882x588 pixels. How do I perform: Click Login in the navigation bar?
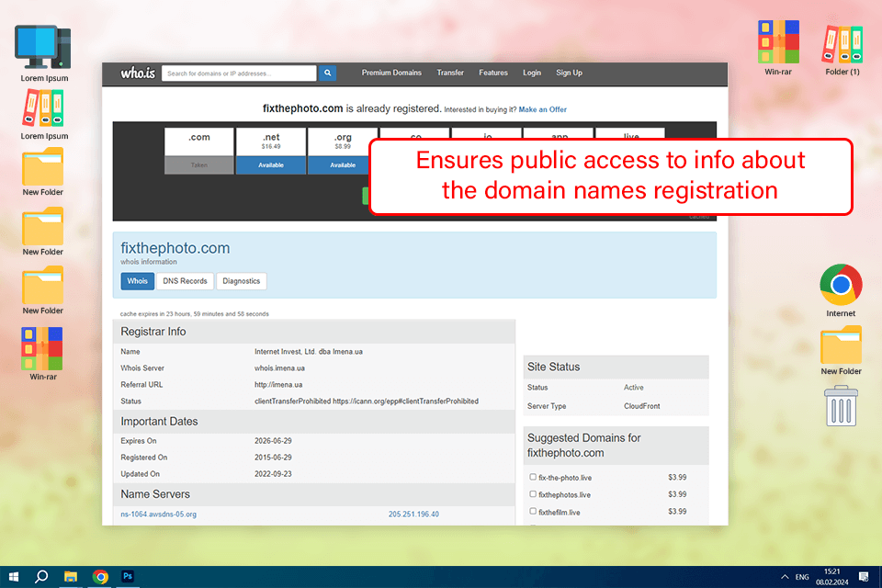[x=532, y=73]
